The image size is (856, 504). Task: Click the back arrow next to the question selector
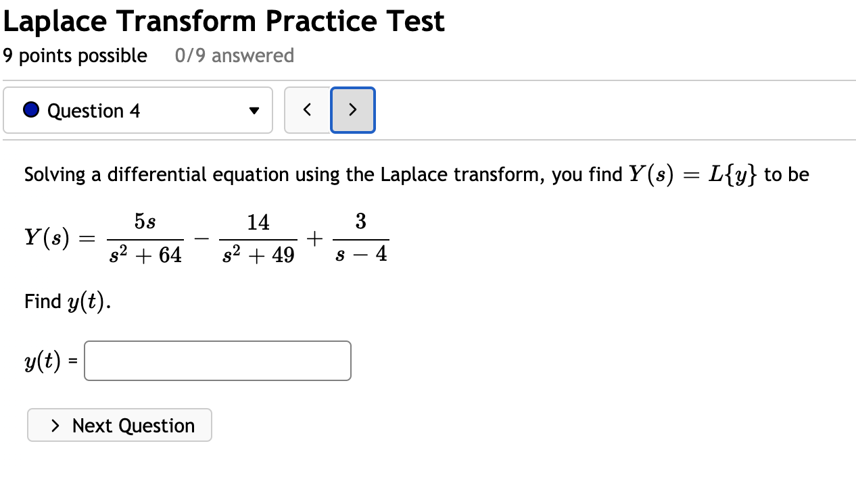307,110
